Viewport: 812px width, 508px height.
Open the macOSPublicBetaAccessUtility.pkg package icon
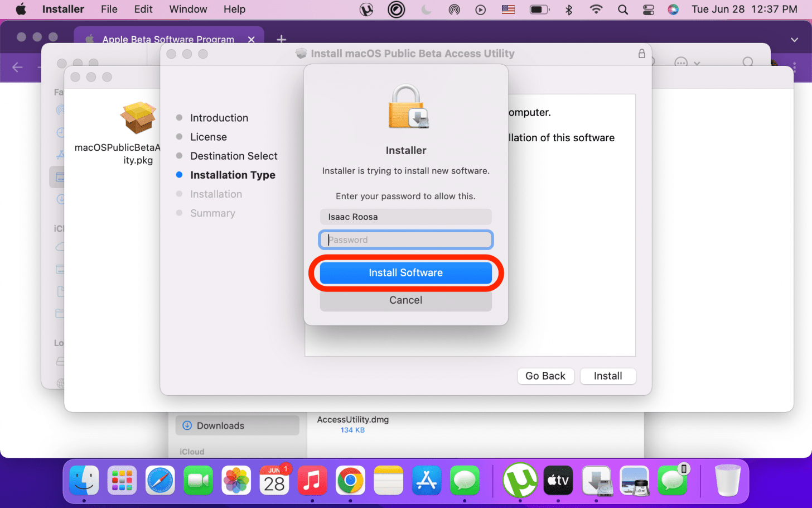pyautogui.click(x=138, y=118)
